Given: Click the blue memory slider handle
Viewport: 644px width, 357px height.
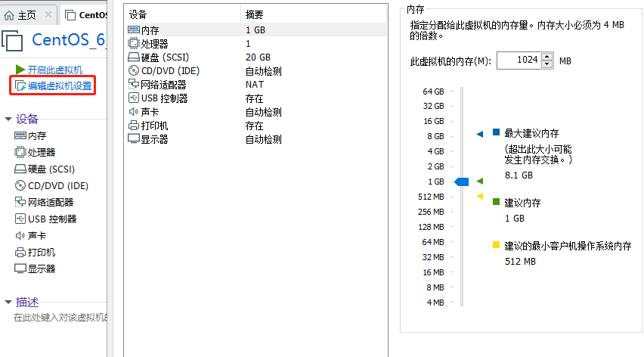Looking at the screenshot, I should tap(462, 182).
